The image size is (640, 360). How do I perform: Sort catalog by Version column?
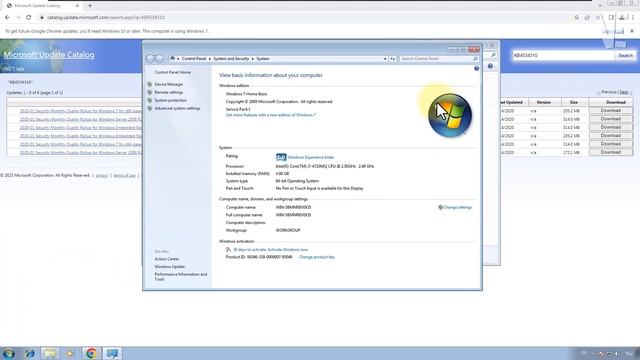[544, 102]
